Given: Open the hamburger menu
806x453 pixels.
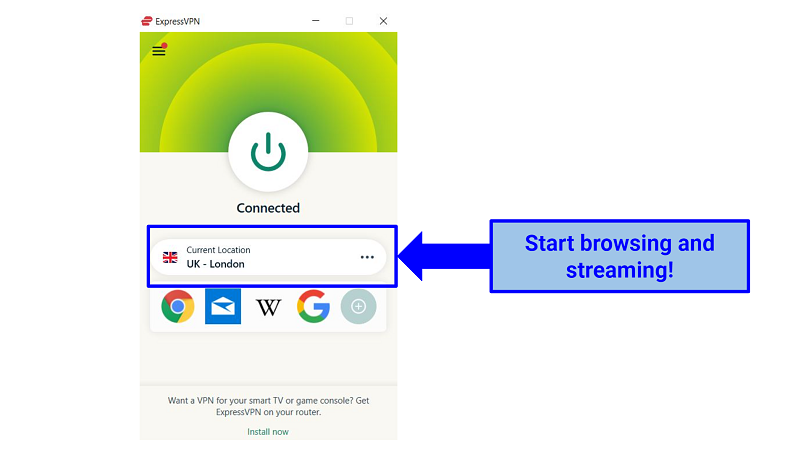Looking at the screenshot, I should tap(158, 51).
